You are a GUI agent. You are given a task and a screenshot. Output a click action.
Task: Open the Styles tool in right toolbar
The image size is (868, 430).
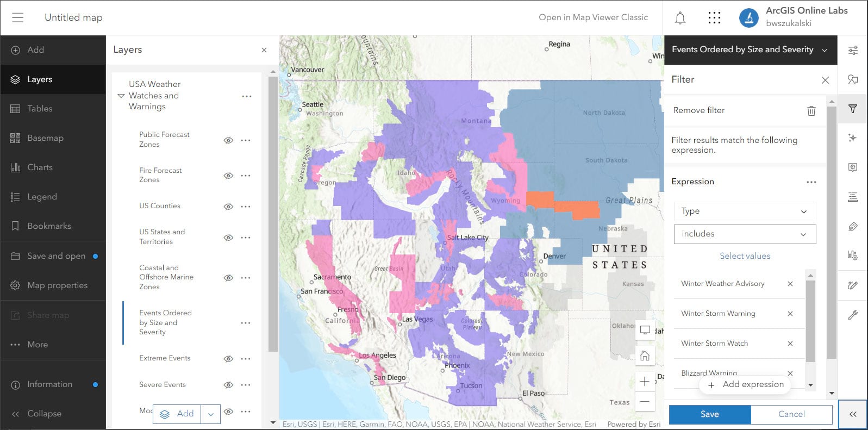coord(853,80)
